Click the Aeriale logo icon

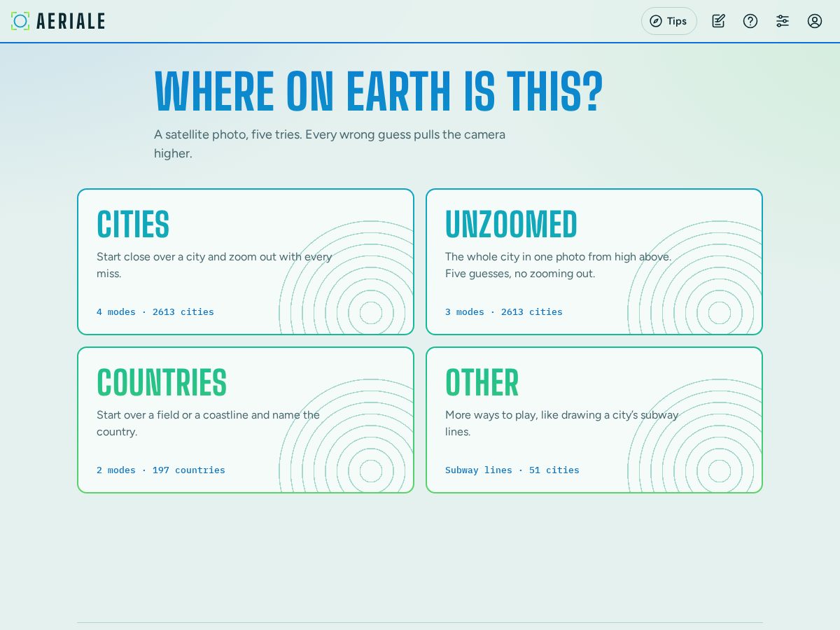pyautogui.click(x=20, y=21)
